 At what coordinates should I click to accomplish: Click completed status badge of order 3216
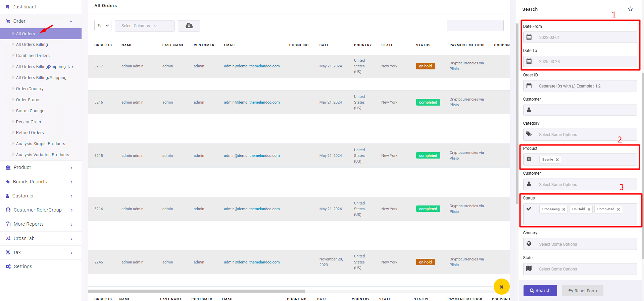tap(428, 102)
